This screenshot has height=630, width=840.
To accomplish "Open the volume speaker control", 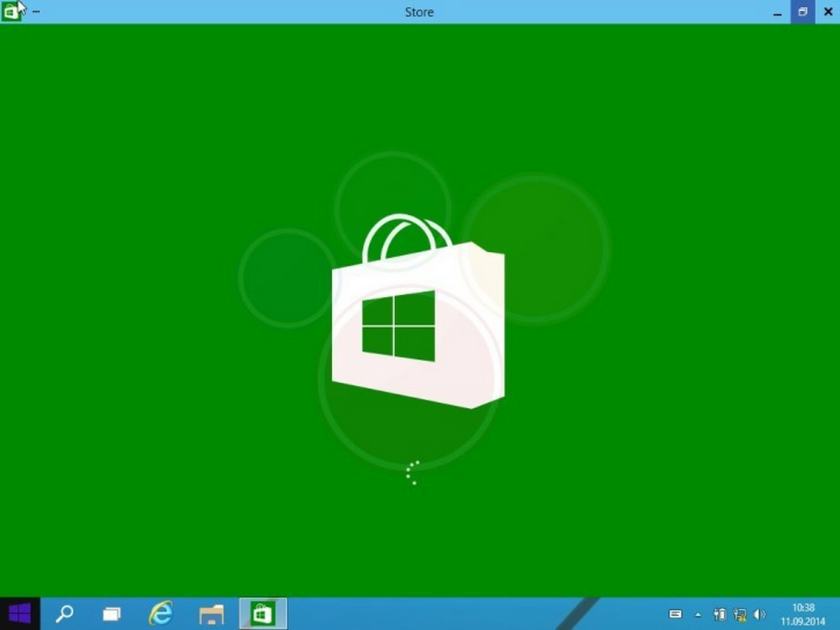I will [759, 614].
